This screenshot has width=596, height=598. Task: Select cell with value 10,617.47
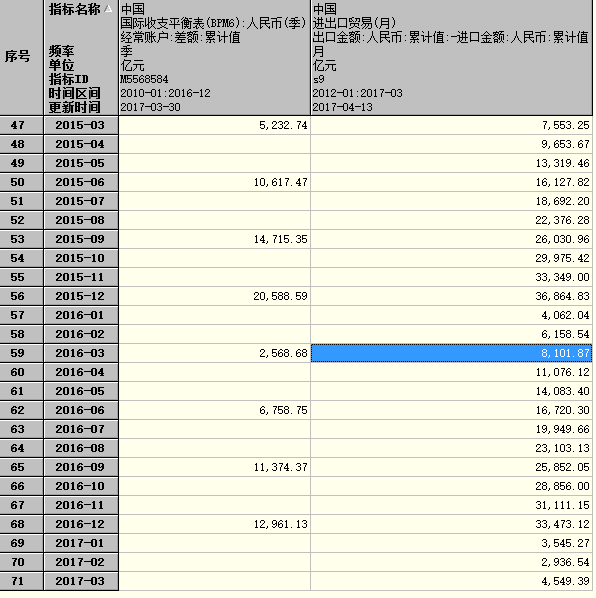point(215,182)
